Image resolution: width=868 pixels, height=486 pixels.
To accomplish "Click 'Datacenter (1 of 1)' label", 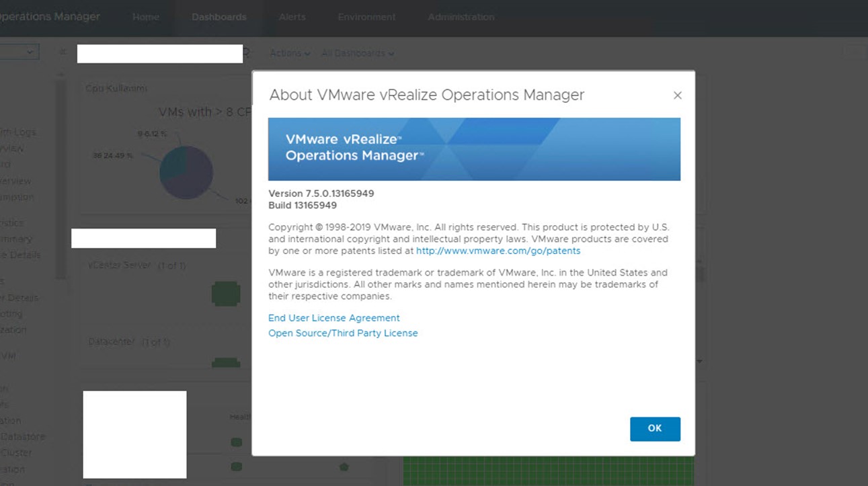I will point(129,341).
